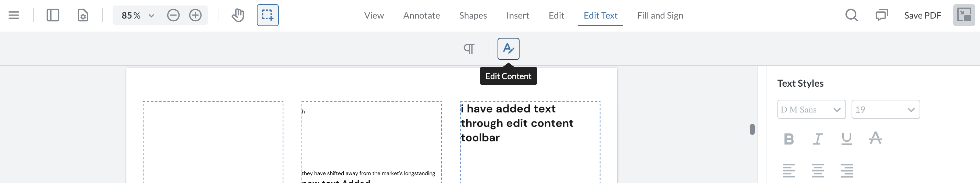Open the hamburger main menu
The width and height of the screenshot is (980, 183).
[x=14, y=15]
